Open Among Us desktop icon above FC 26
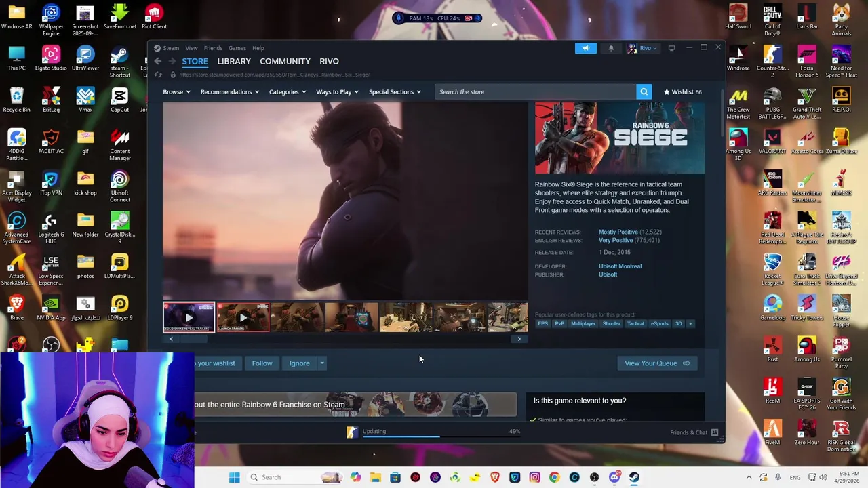This screenshot has height=488, width=868. point(807,350)
